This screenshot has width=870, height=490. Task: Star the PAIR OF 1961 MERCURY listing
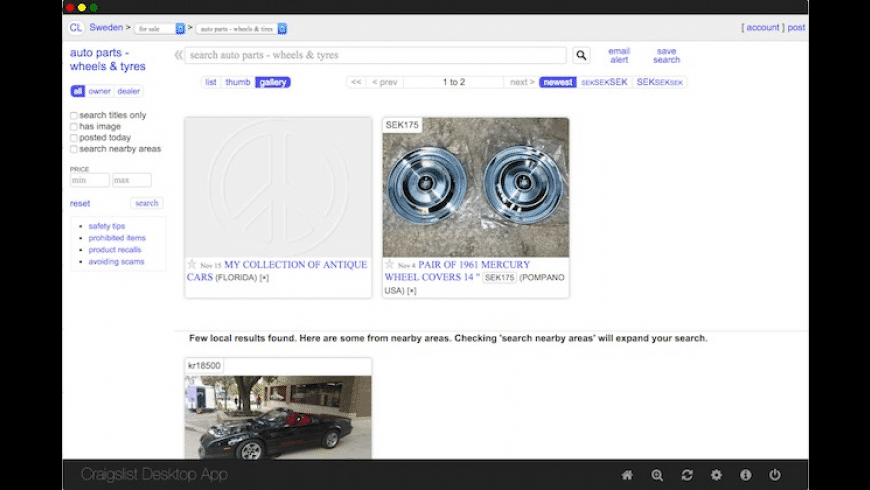390,264
